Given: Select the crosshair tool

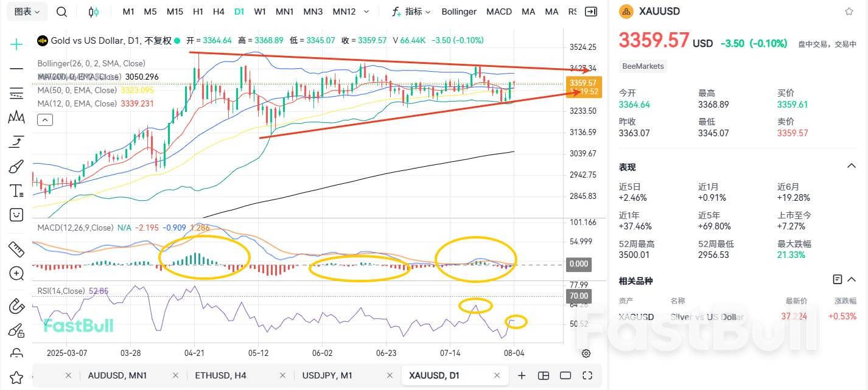Looking at the screenshot, I should pyautogui.click(x=16, y=44).
